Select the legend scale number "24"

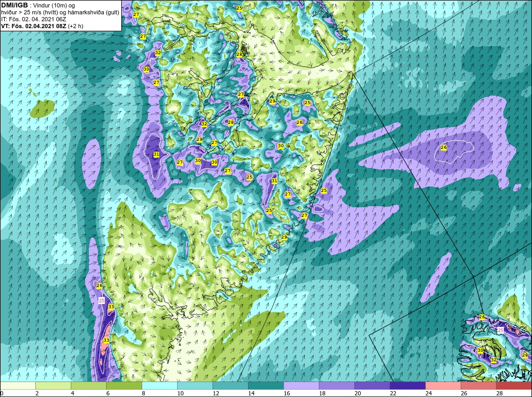point(428,393)
